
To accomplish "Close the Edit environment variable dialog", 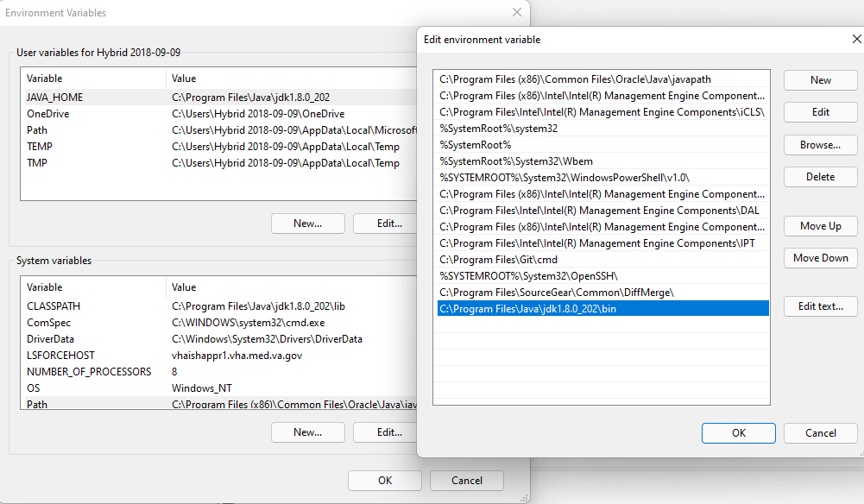I will [x=856, y=39].
